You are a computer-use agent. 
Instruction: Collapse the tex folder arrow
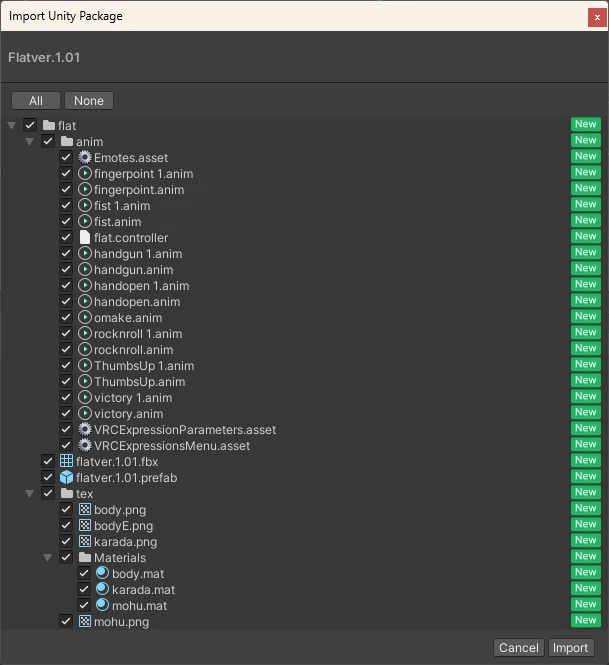pos(29,494)
